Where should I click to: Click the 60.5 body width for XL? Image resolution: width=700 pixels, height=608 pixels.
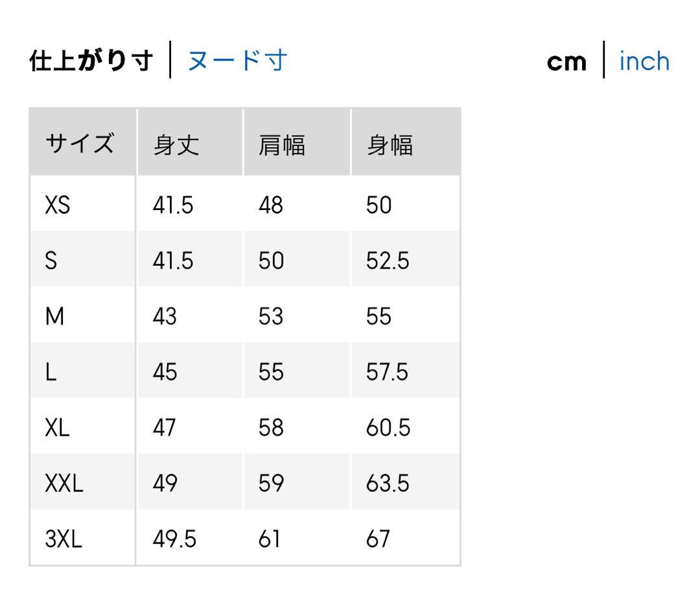click(x=388, y=428)
